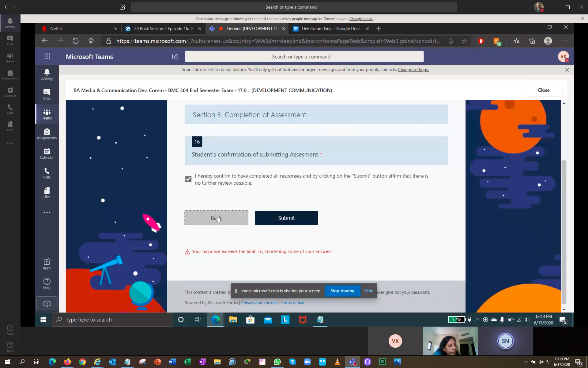The height and width of the screenshot is (368, 588).
Task: Open Files in shared Teams sidebar
Action: tap(47, 193)
